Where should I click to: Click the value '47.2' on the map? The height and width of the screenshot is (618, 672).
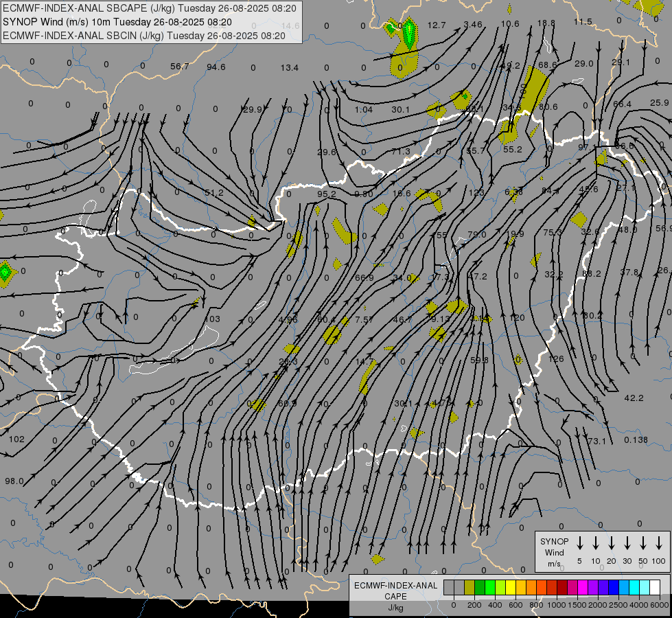[478, 277]
